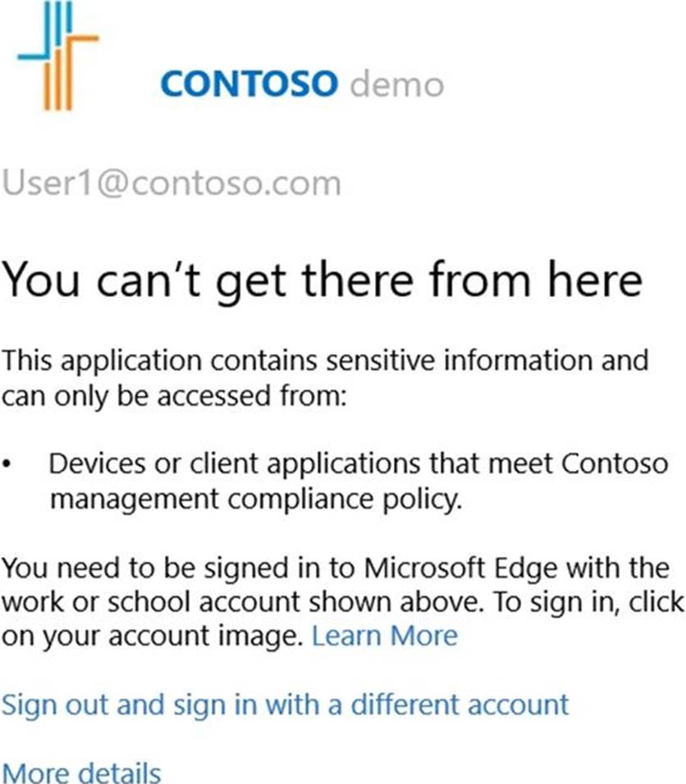Click the 'This application contains sensitive information' line
Image resolution: width=686 pixels, height=784 pixels.
pyautogui.click(x=325, y=360)
